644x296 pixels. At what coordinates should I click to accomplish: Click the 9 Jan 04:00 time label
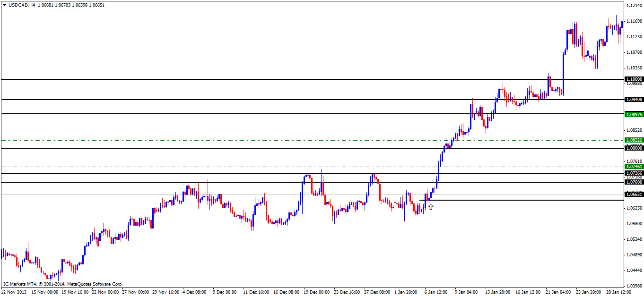[466, 292]
